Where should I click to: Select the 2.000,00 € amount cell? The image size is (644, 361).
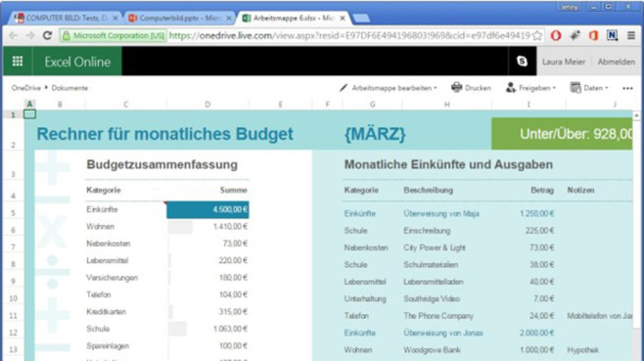pyautogui.click(x=536, y=333)
